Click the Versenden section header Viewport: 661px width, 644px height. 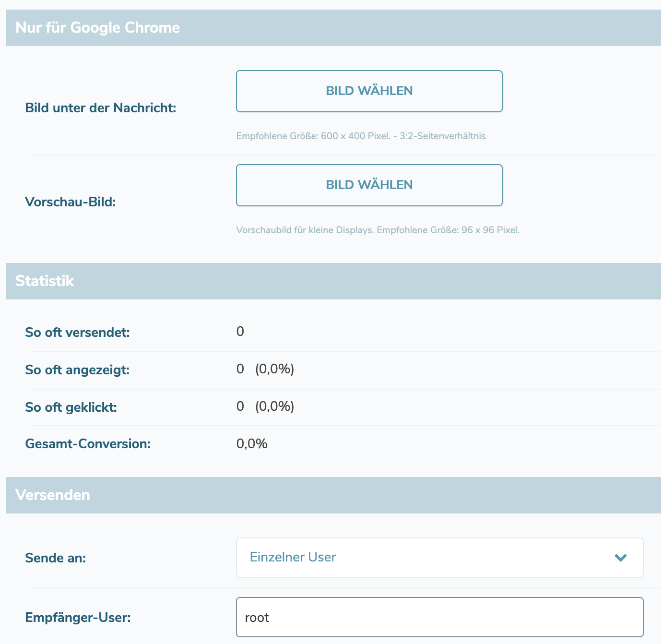click(x=53, y=495)
